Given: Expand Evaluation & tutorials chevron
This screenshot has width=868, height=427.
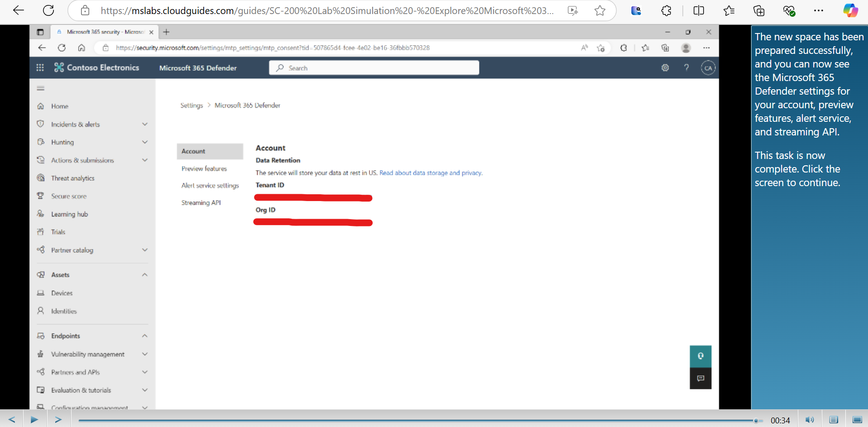Looking at the screenshot, I should coord(145,390).
